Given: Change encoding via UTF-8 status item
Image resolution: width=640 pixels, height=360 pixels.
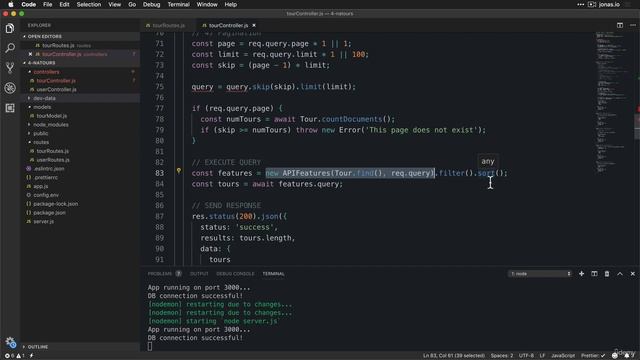Looking at the screenshot, I should 526,356.
